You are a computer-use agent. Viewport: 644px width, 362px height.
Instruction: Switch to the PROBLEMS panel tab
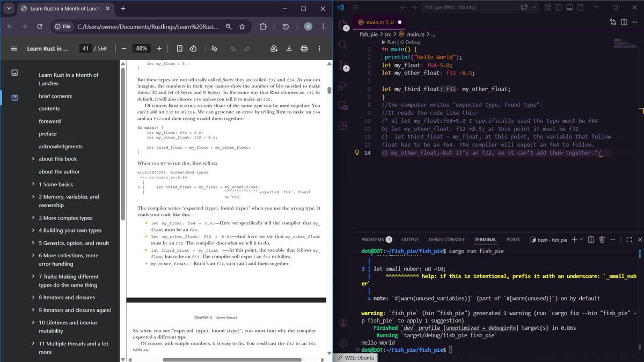pos(377,240)
